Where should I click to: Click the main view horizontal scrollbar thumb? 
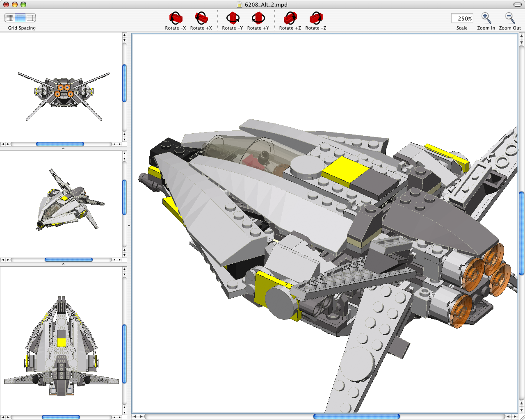[x=356, y=416]
